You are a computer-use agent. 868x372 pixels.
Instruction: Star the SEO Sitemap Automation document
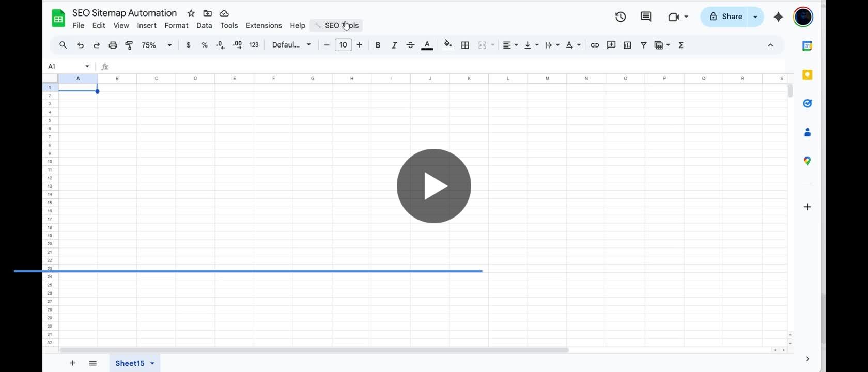191,13
